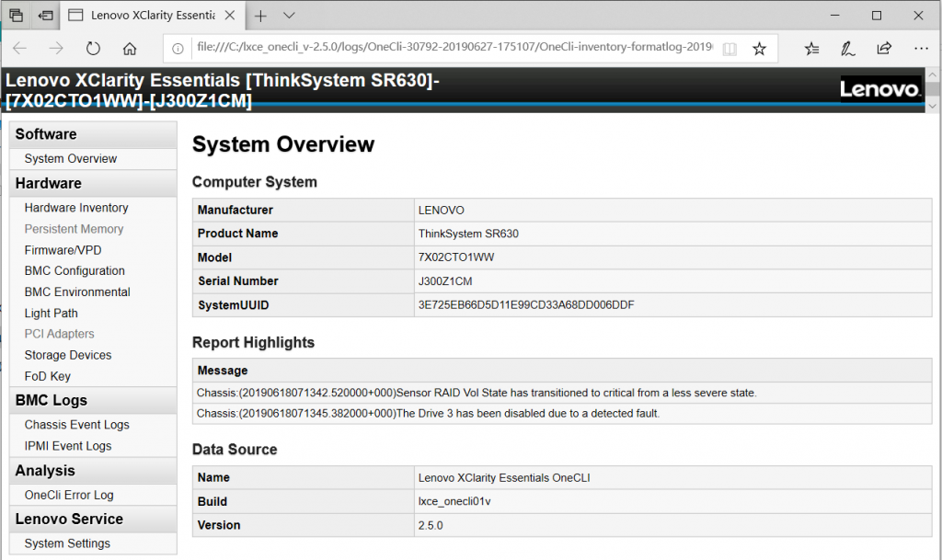Screen dimensions: 942x560
Task: Click the site info icon in the address bar
Action: [178, 49]
